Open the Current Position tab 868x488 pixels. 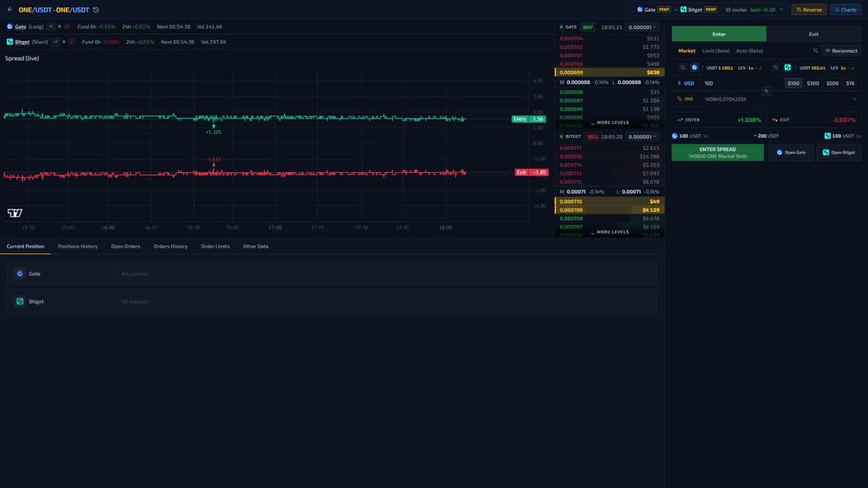tap(25, 246)
